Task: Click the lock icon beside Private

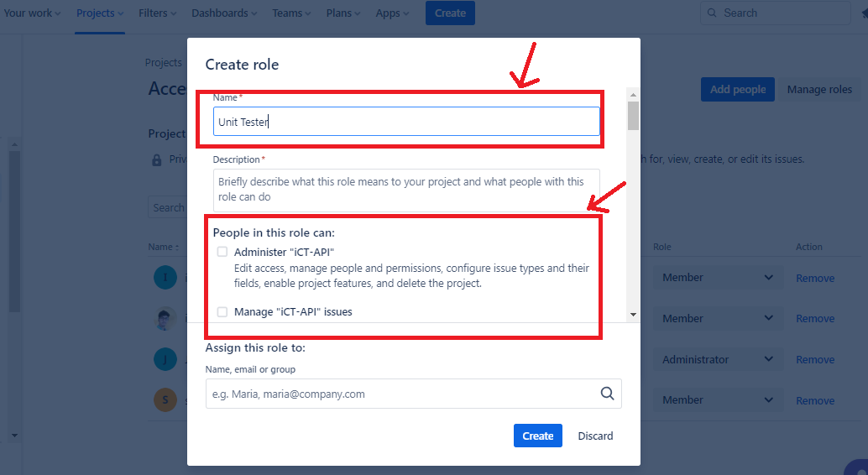Action: (x=156, y=159)
